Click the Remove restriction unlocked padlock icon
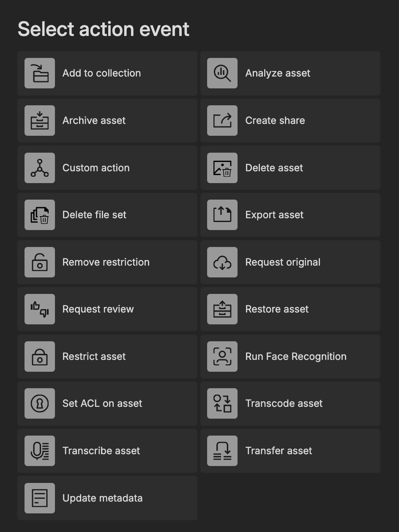Image resolution: width=399 pixels, height=532 pixels. (40, 262)
